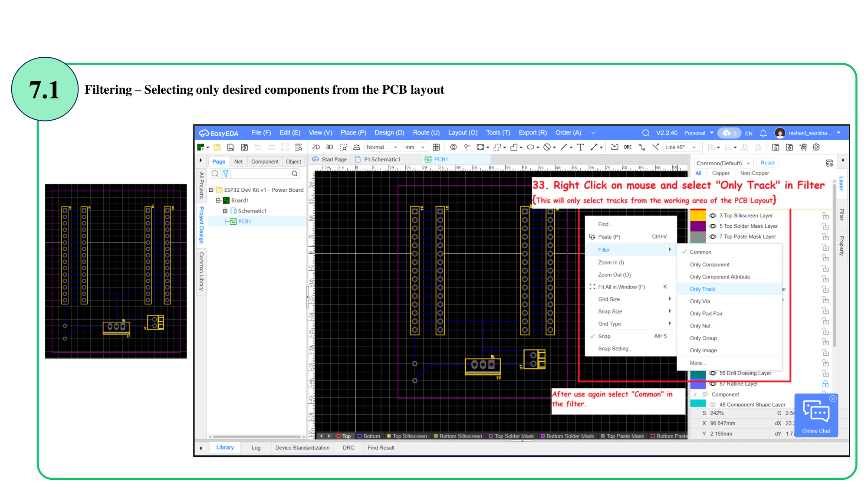The height and width of the screenshot is (488, 868).
Task: Expand the Schematic1 tree node
Action: coord(225,211)
